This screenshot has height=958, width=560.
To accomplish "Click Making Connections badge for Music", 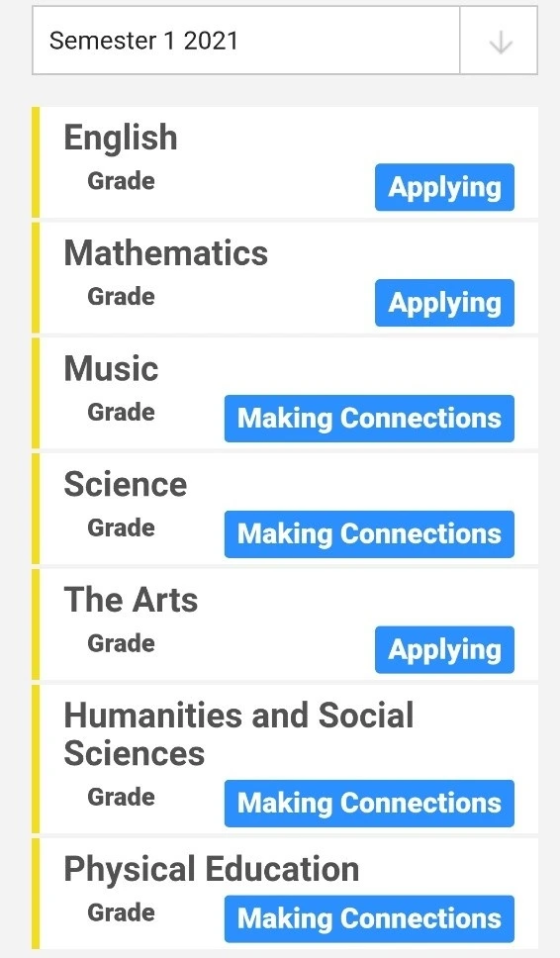I will (x=369, y=419).
